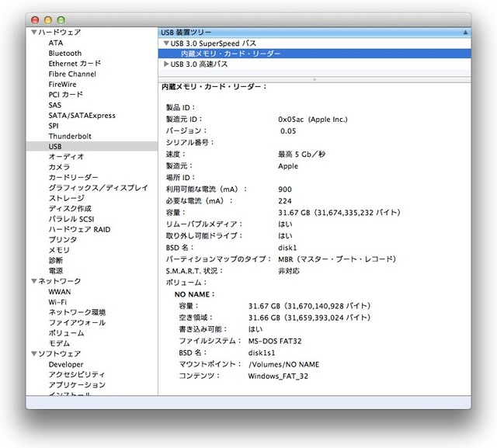Click the 31.67 GB (31,674,335,232 バイト) capacity
Screen dimensions: 497x448
click(x=339, y=213)
